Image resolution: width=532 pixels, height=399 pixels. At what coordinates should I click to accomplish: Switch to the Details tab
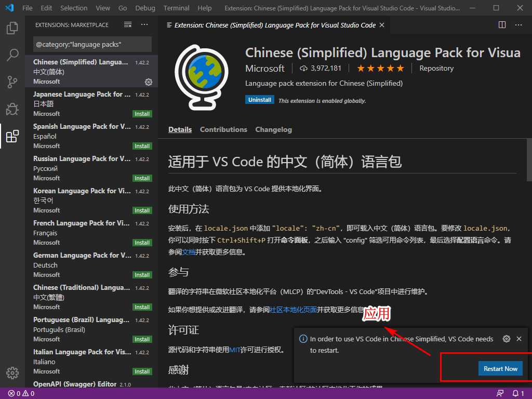point(180,129)
